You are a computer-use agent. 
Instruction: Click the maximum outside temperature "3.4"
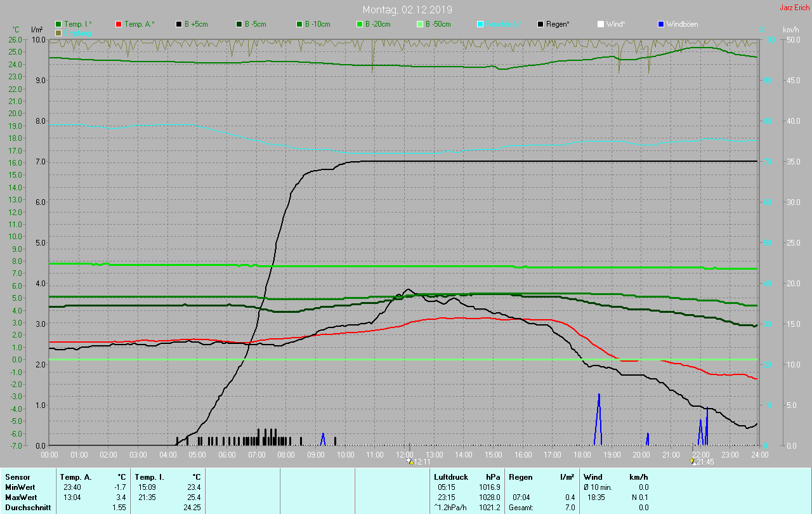(x=121, y=497)
